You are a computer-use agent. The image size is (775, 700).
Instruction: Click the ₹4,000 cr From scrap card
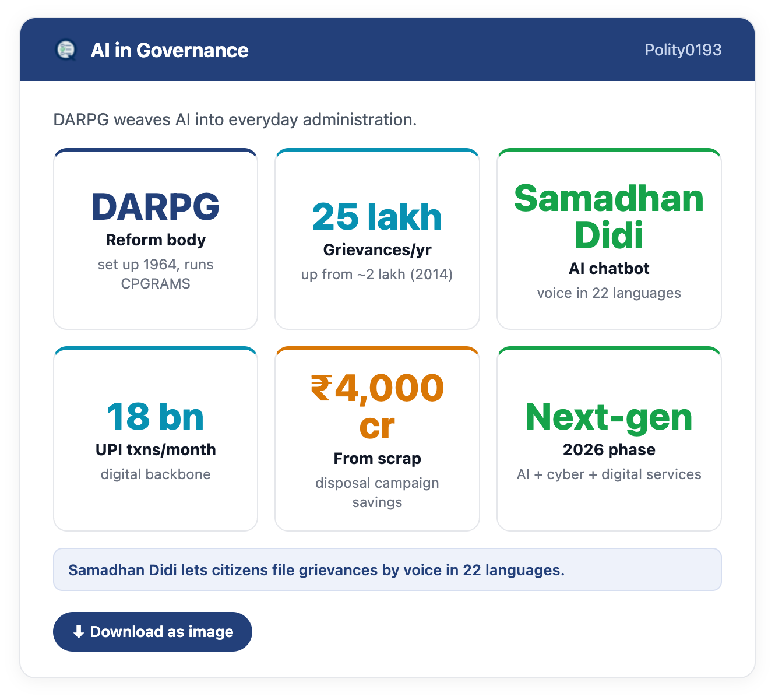tap(377, 439)
